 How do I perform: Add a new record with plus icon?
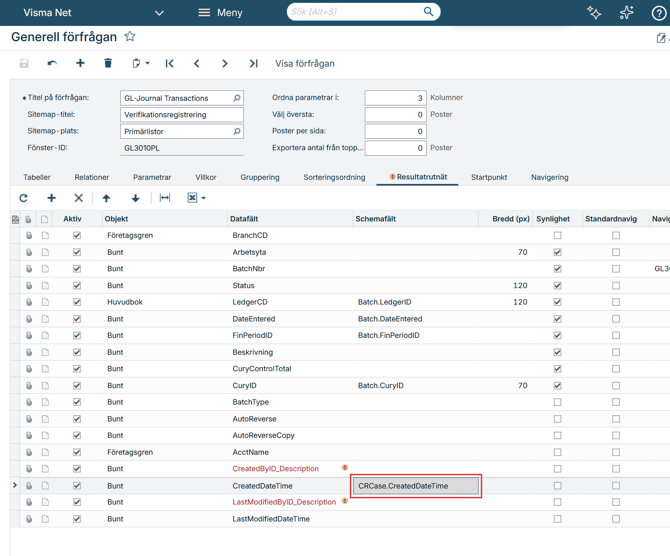(x=80, y=63)
